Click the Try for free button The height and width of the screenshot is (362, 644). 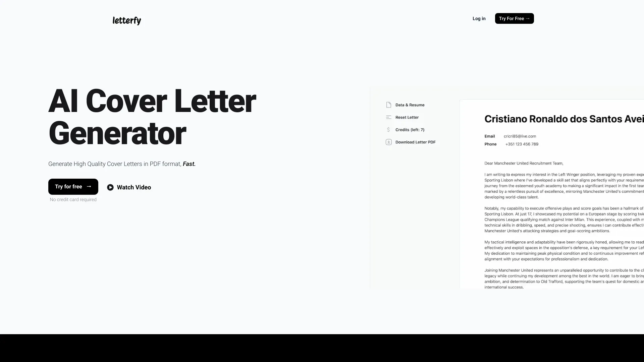tap(73, 186)
